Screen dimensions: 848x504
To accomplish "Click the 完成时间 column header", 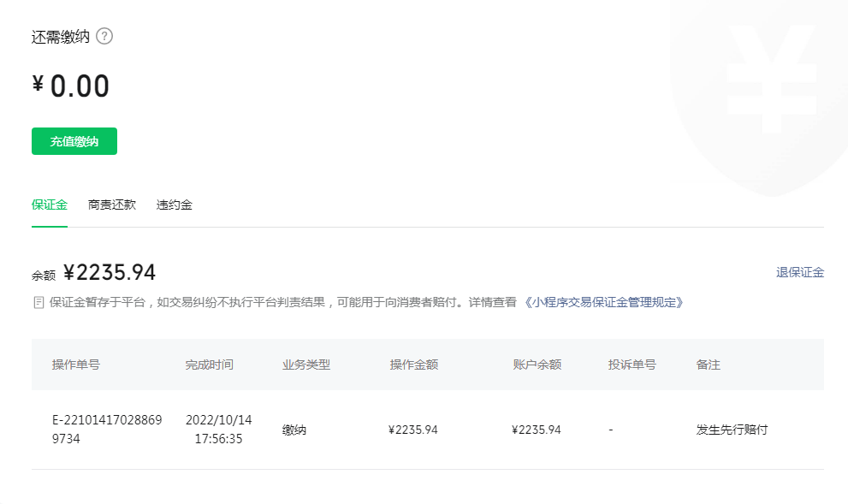I will point(210,365).
